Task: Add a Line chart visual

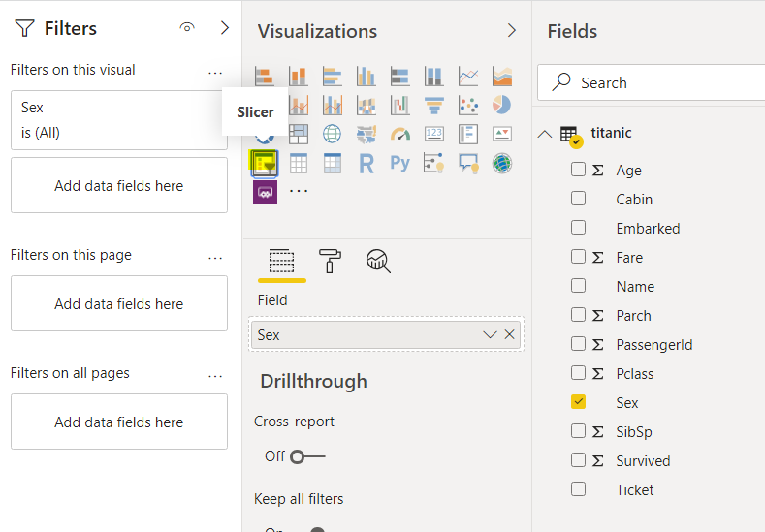Action: tap(467, 75)
